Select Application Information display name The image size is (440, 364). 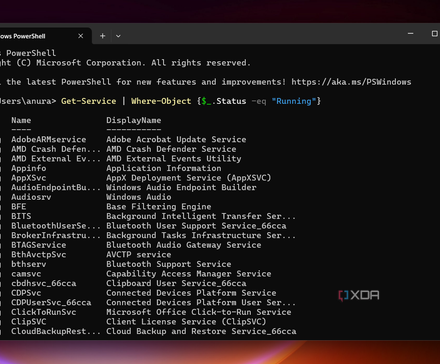(164, 168)
